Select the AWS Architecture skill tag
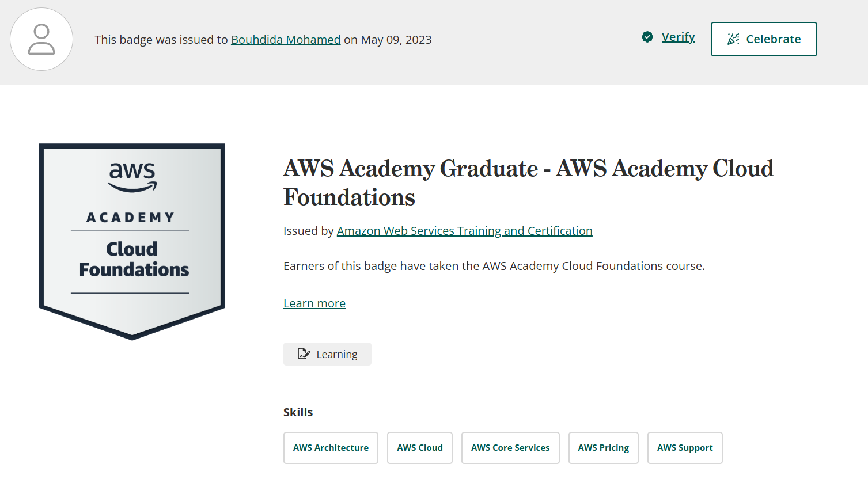The height and width of the screenshot is (479, 868). (331, 448)
